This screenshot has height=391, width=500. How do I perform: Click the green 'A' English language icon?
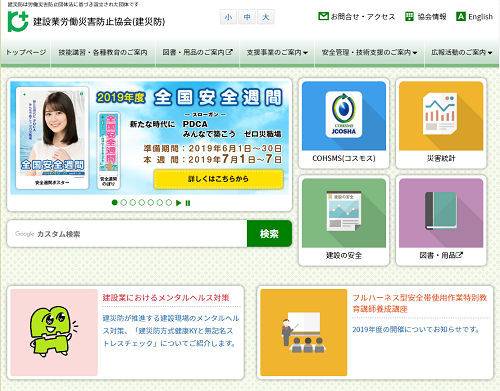461,16
